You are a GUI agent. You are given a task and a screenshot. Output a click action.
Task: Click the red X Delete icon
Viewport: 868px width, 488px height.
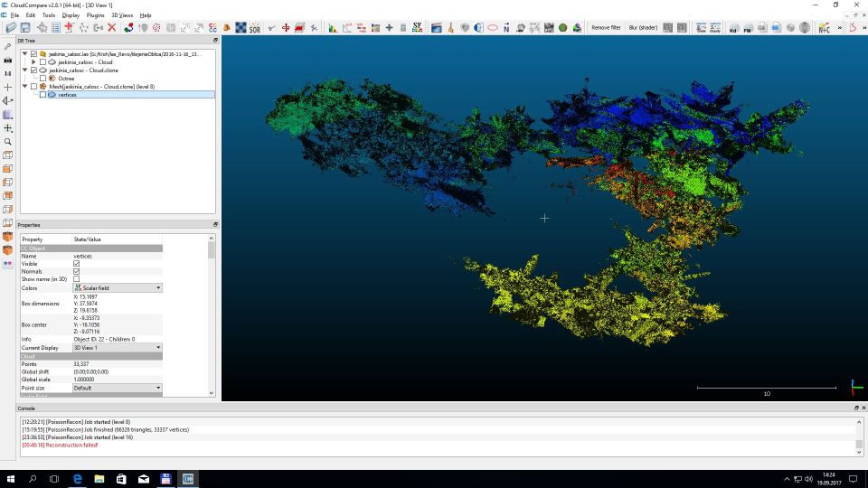coord(112,28)
